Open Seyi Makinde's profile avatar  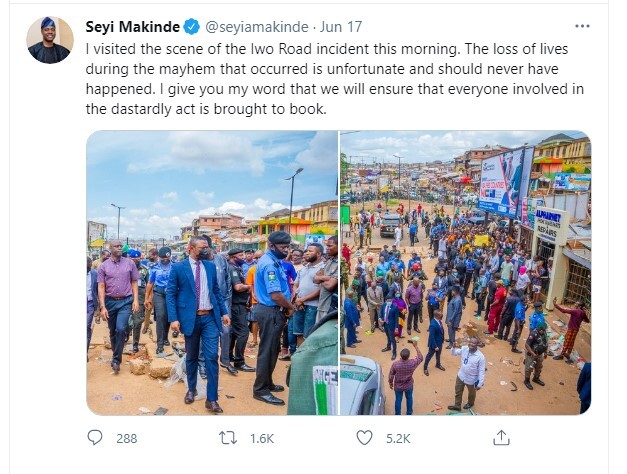coord(49,40)
